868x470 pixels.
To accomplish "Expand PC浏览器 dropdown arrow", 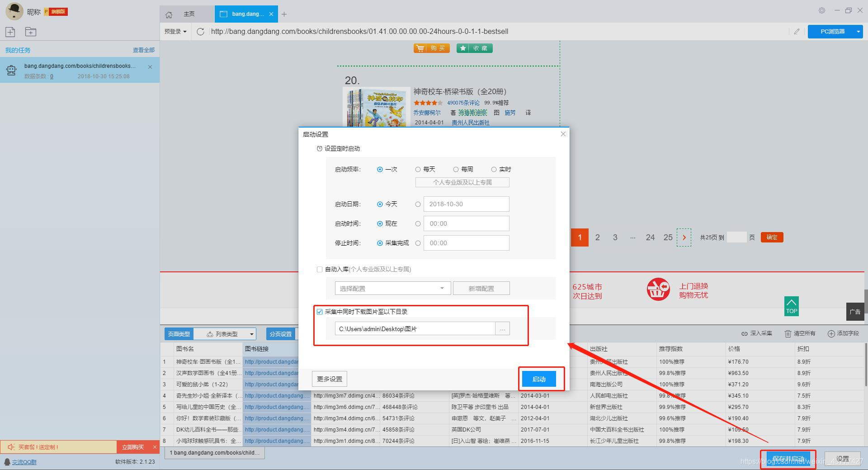I will coord(858,32).
